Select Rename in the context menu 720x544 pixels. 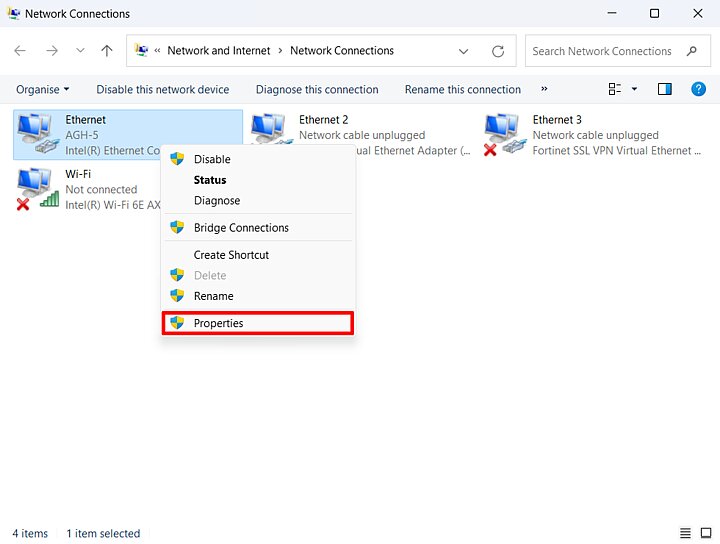click(x=258, y=296)
